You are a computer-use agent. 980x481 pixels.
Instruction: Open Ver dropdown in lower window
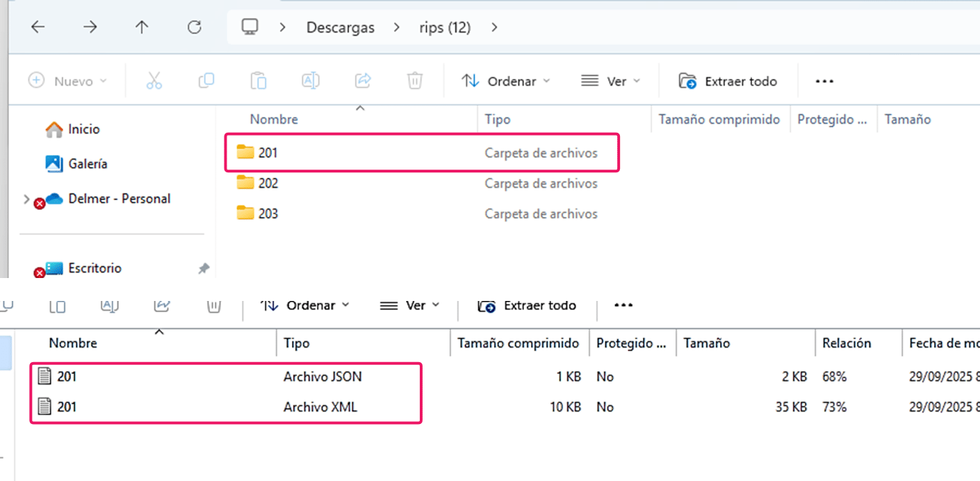pyautogui.click(x=409, y=305)
